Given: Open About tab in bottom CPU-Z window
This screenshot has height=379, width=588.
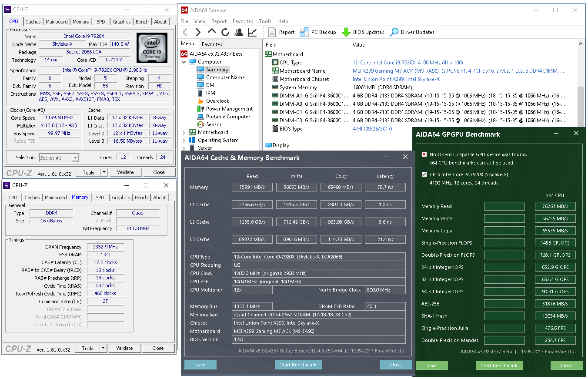Looking at the screenshot, I should 160,198.
